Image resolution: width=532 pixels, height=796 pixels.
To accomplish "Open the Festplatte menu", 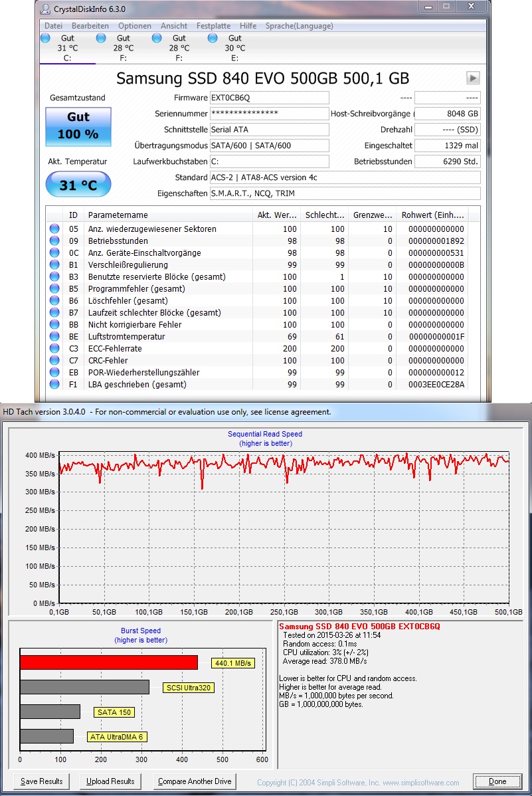I will (213, 26).
